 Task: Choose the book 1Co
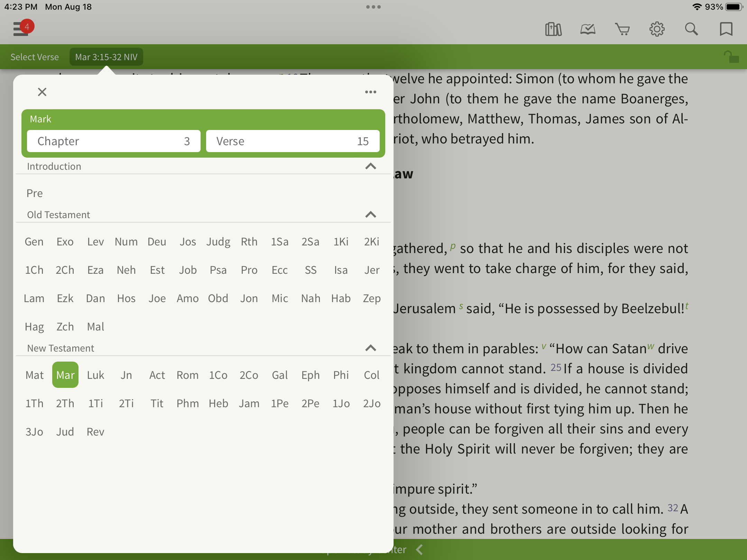click(218, 375)
